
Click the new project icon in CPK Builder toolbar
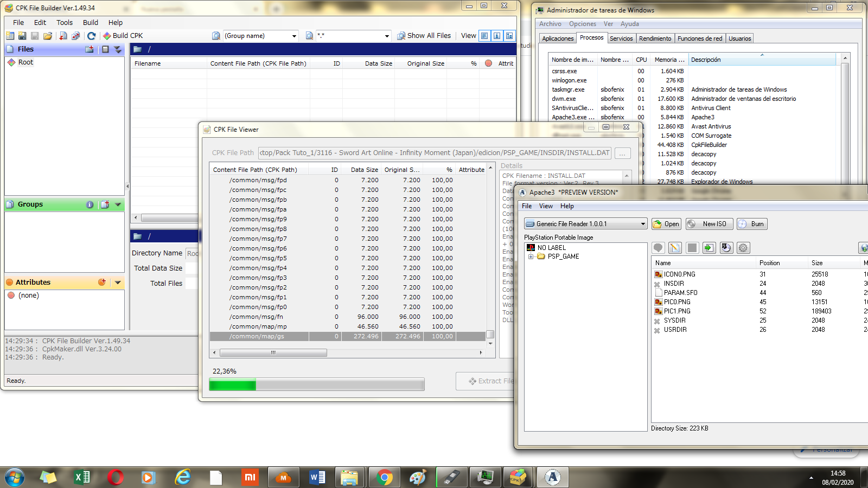click(10, 36)
